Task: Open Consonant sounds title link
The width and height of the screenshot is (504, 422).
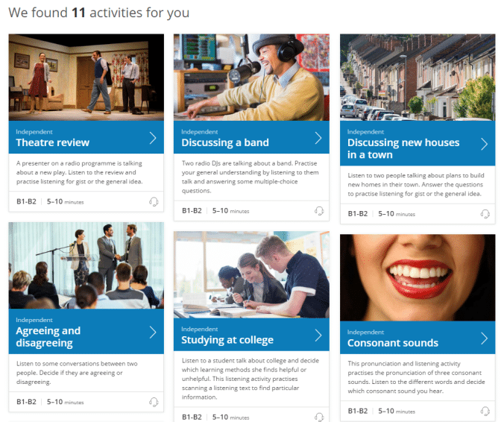Action: coord(393,343)
